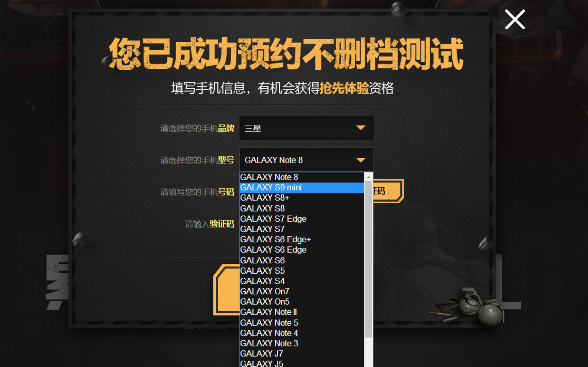This screenshot has height=367, width=588.
Task: Pick GALAXY On5 option
Action: click(x=302, y=302)
